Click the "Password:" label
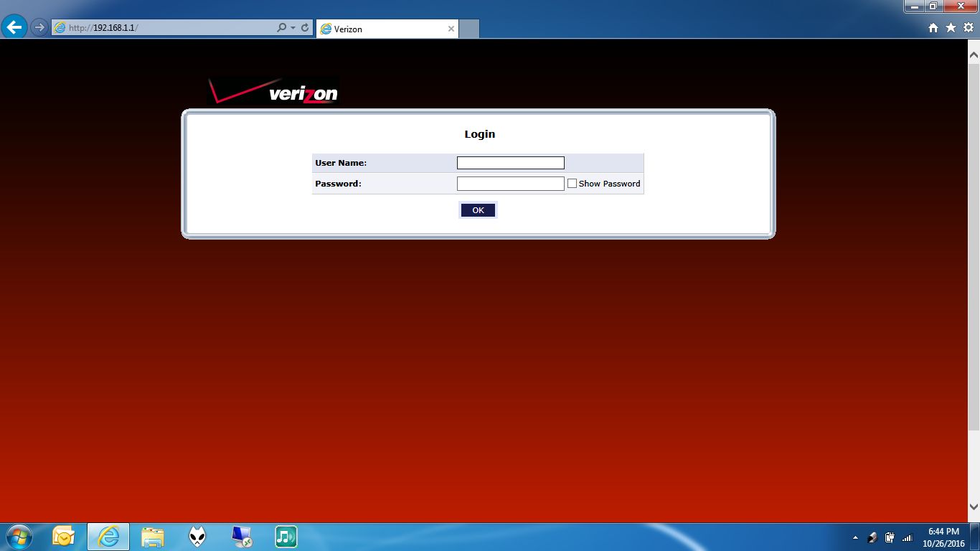Screen dimensions: 980x551 pos(338,184)
